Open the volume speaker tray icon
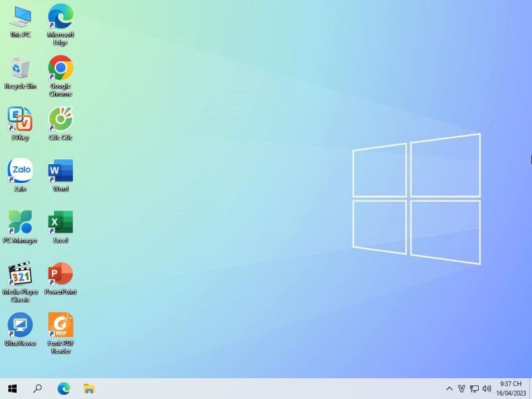532x399 pixels. point(486,389)
